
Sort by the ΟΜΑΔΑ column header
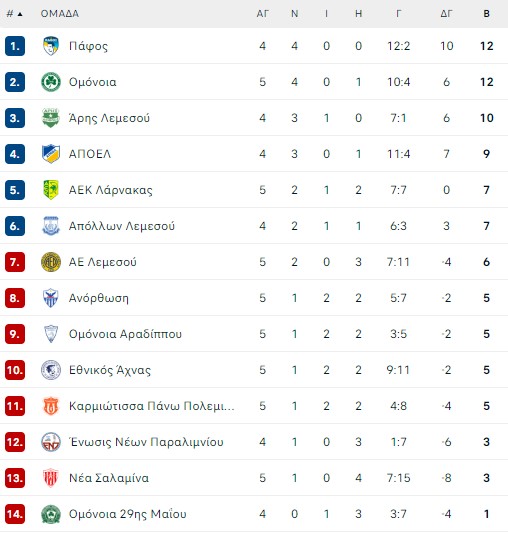(60, 14)
